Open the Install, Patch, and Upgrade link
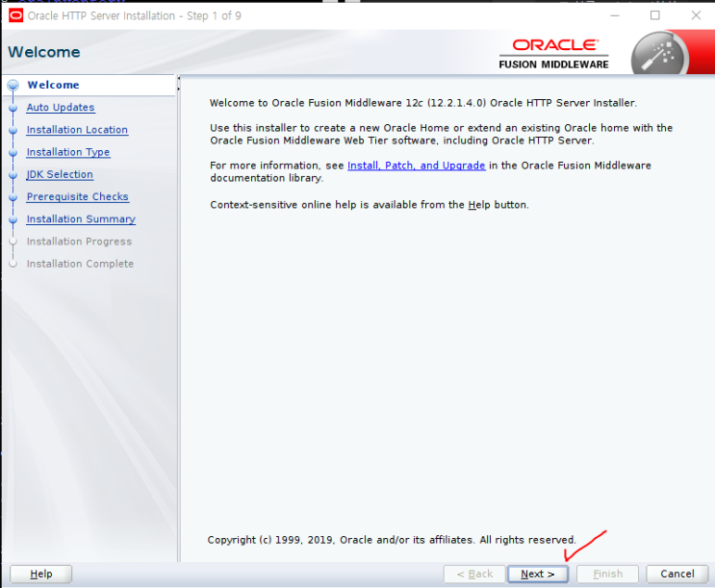The width and height of the screenshot is (715, 588). 417,166
